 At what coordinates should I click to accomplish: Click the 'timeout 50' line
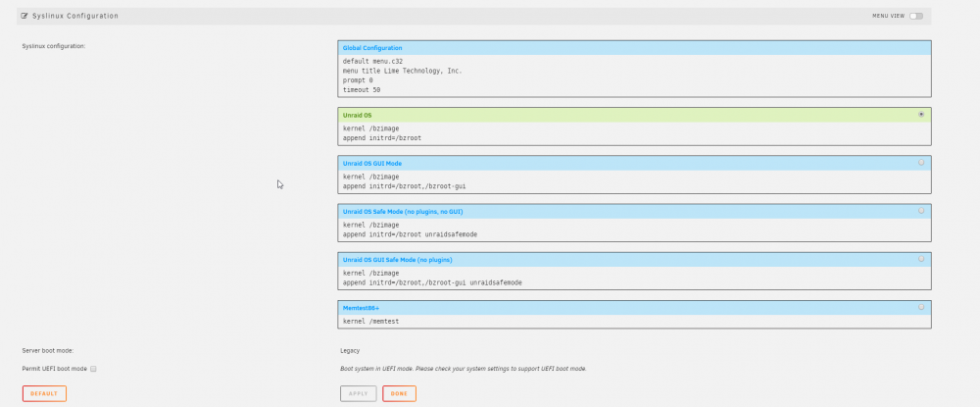(x=362, y=90)
